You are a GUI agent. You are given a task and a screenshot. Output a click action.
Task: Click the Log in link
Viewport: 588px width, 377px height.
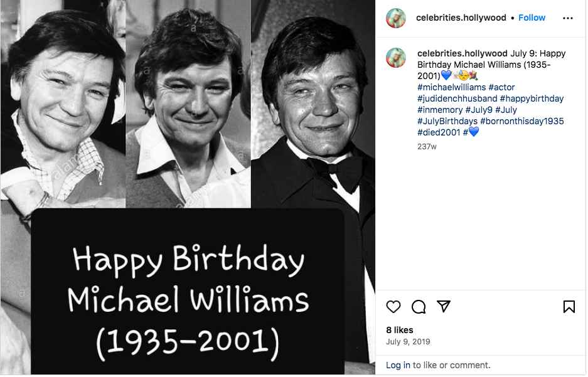click(398, 365)
